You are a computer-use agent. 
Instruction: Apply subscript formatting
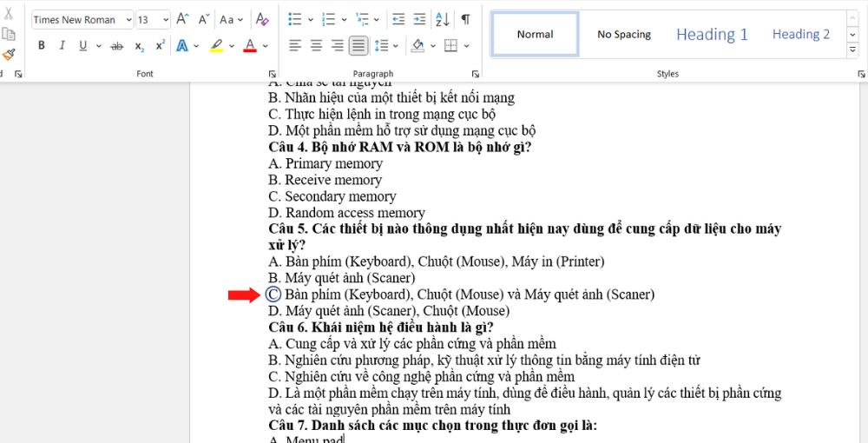click(x=140, y=46)
